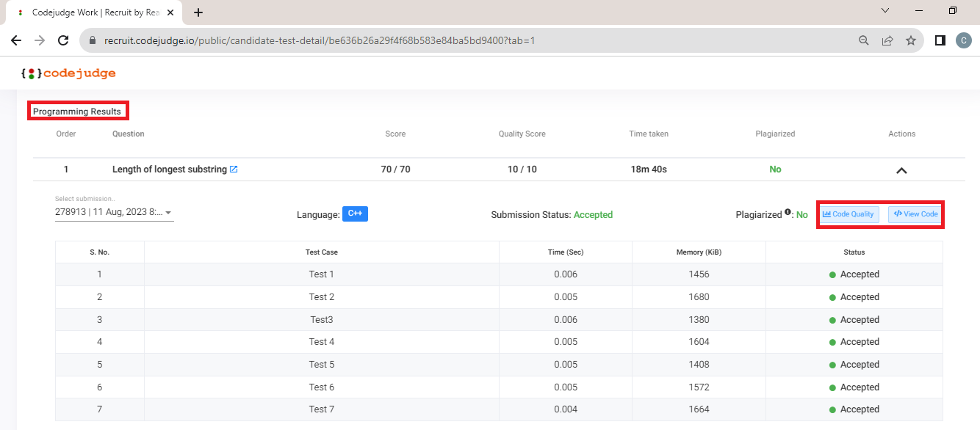Open question in new tab via external link icon
Viewport: 980px width, 430px height.
coord(234,169)
